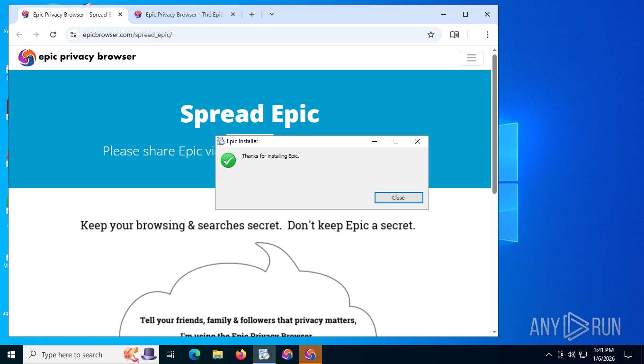The height and width of the screenshot is (364, 644).
Task: Click the scrollbar up arrow
Action: coord(494,50)
